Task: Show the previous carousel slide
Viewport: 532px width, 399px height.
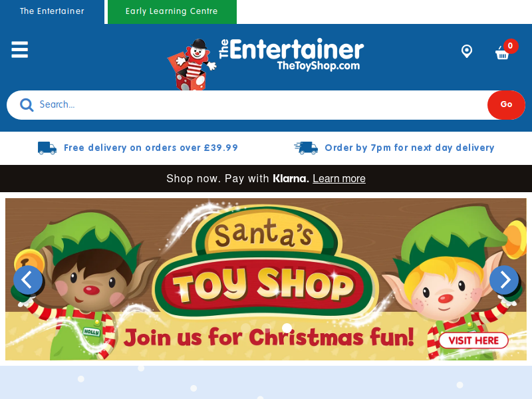Action: [28, 280]
